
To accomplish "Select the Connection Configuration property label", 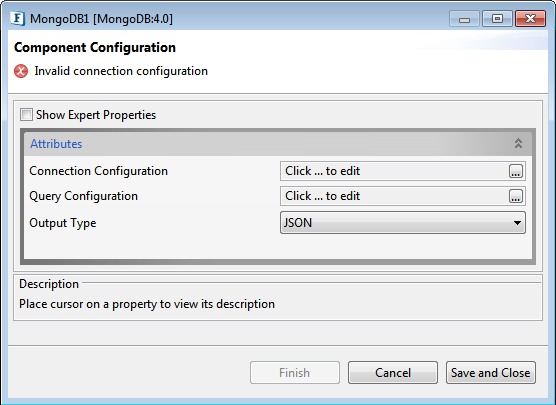I will [98, 171].
